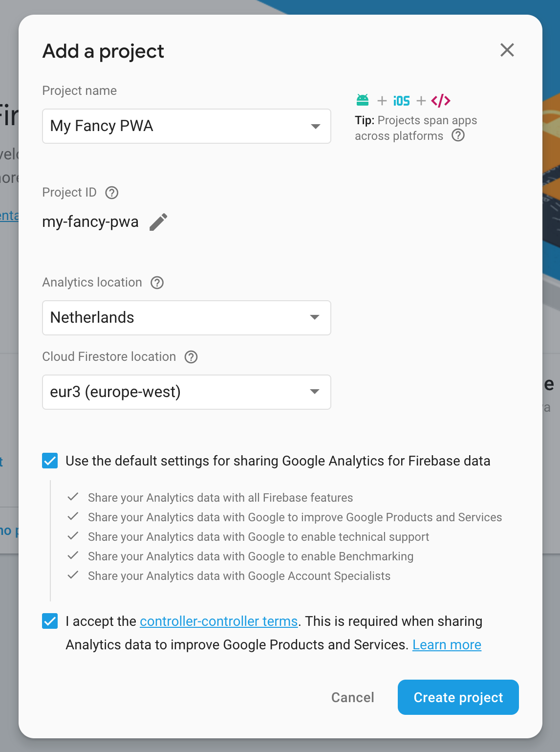560x752 pixels.
Task: Click help icon beside Analytics location
Action: (157, 283)
